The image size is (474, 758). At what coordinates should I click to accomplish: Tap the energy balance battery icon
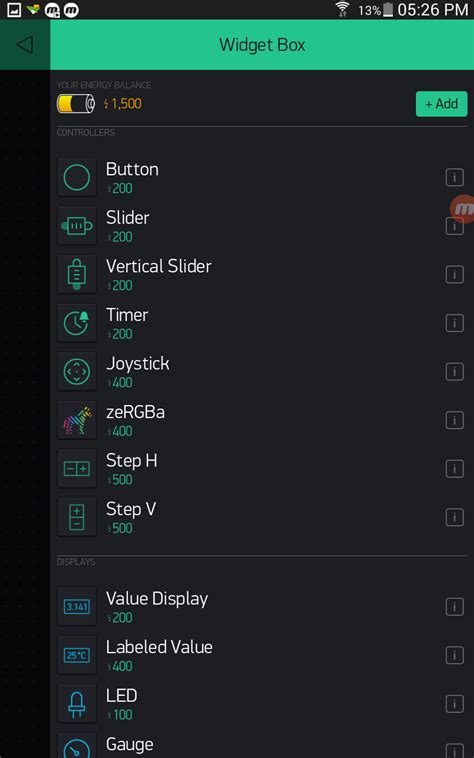pyautogui.click(x=76, y=103)
